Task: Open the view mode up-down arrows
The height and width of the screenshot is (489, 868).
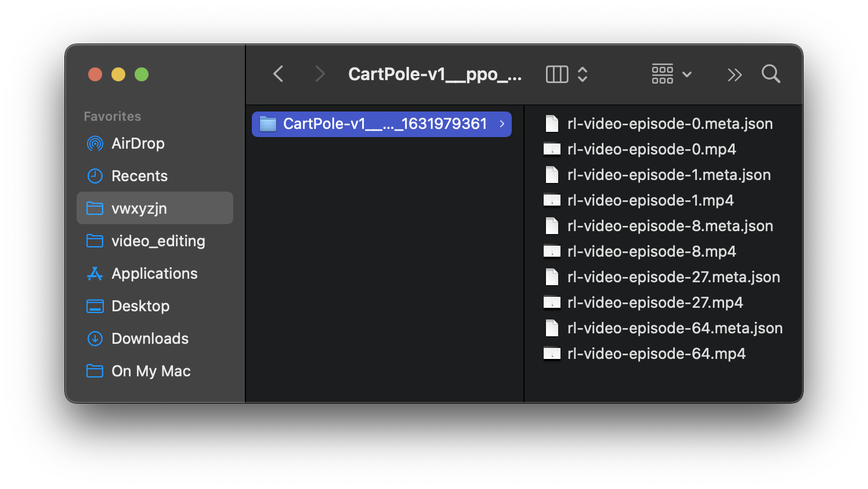Action: [583, 74]
